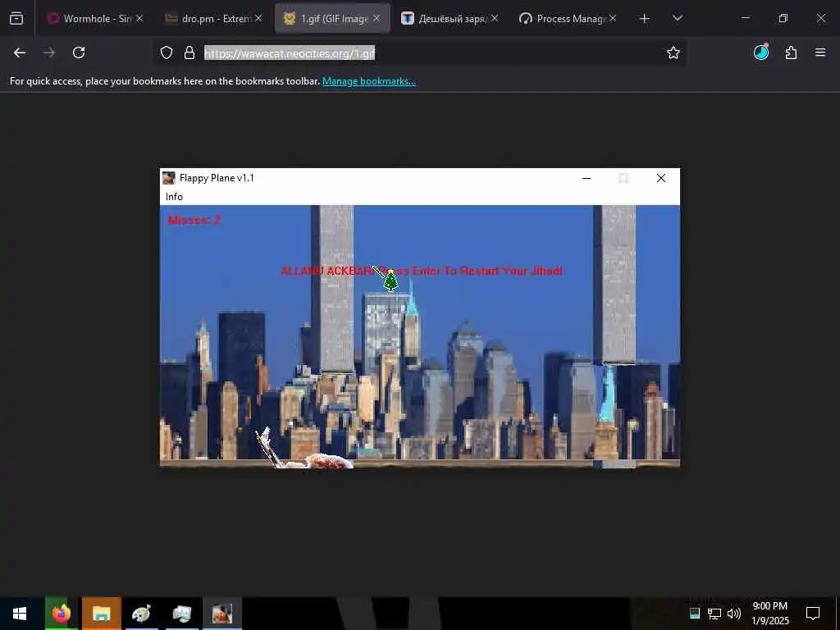This screenshot has height=630, width=840.
Task: Open the notification center icon
Action: (813, 614)
